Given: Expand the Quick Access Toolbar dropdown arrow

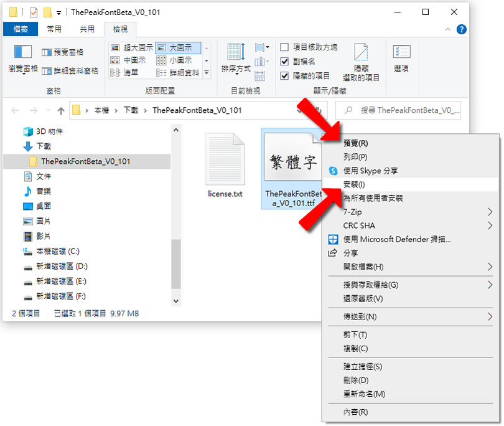Looking at the screenshot, I should pyautogui.click(x=59, y=13).
